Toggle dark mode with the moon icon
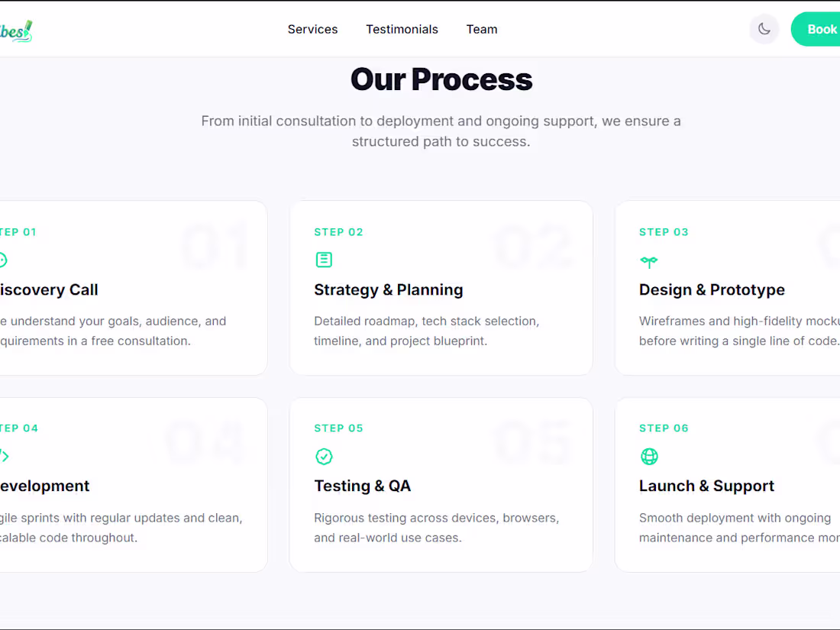The width and height of the screenshot is (840, 630). point(764,29)
